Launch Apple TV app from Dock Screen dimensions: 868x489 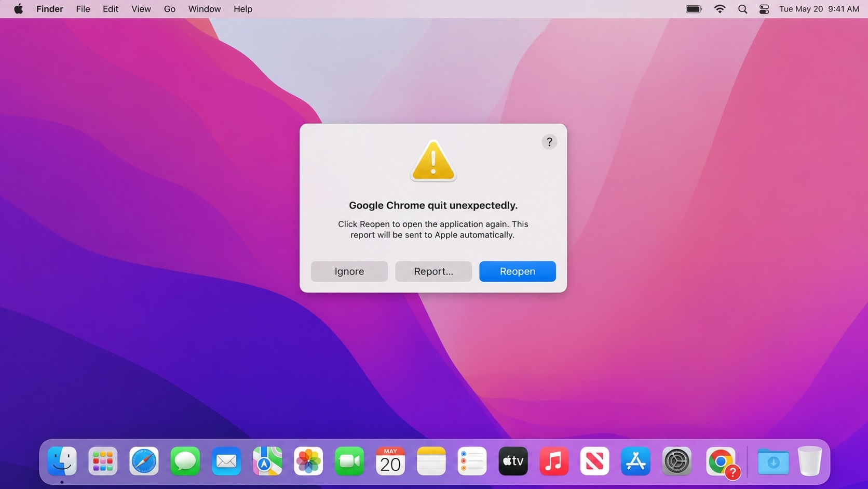[x=513, y=461]
